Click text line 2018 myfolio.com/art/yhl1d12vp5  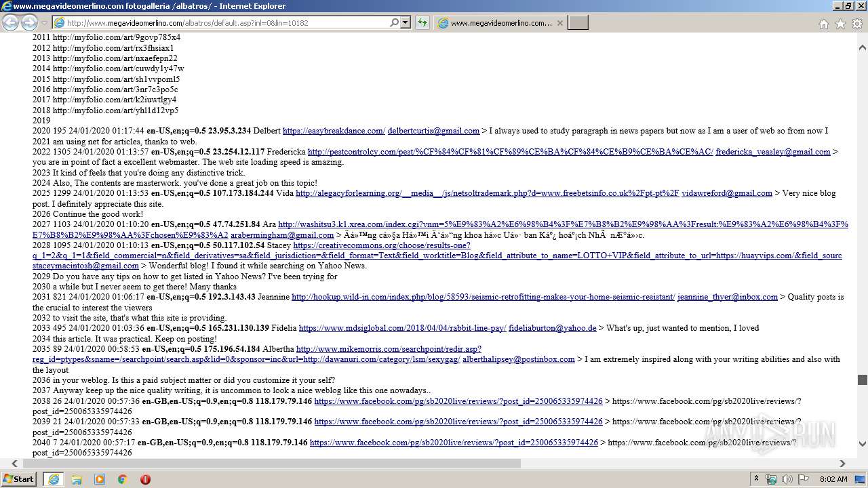tap(106, 110)
